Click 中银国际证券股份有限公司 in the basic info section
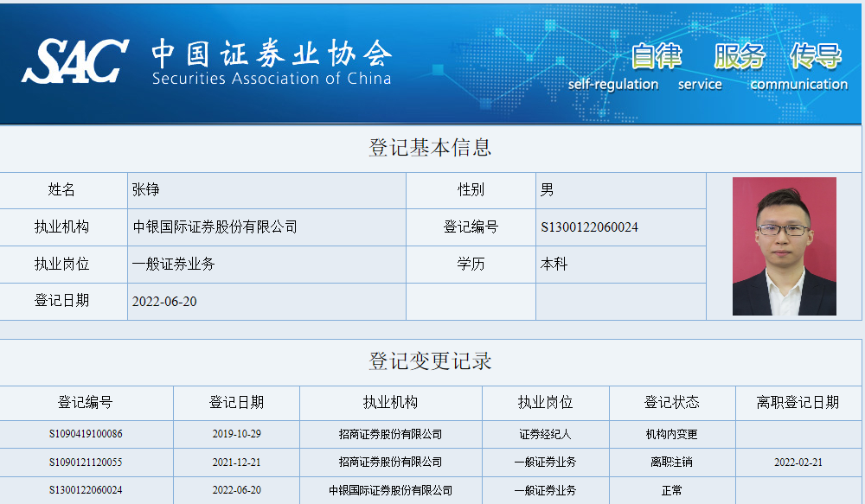Image resolution: width=865 pixels, height=504 pixels. [215, 227]
